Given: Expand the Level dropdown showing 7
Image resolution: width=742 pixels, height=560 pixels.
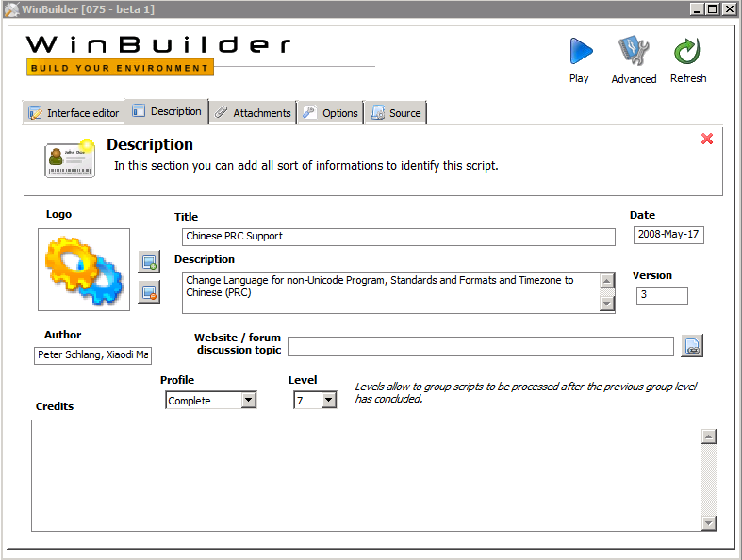Looking at the screenshot, I should 329,401.
